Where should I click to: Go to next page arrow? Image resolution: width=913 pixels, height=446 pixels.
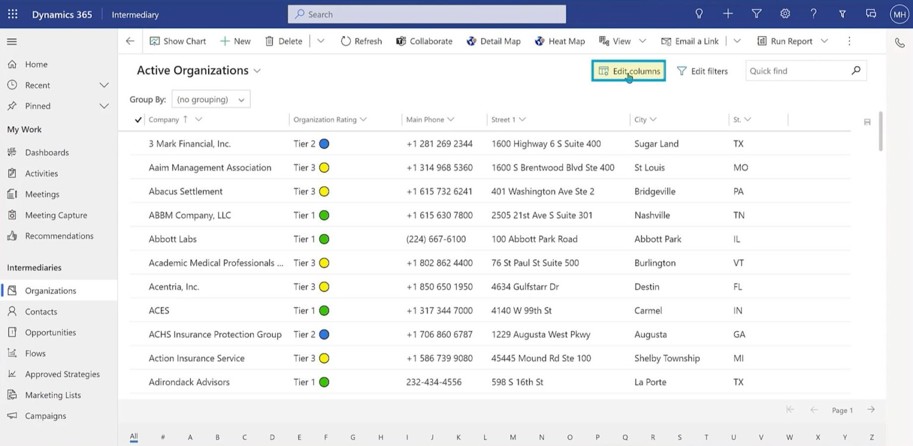[x=871, y=410]
